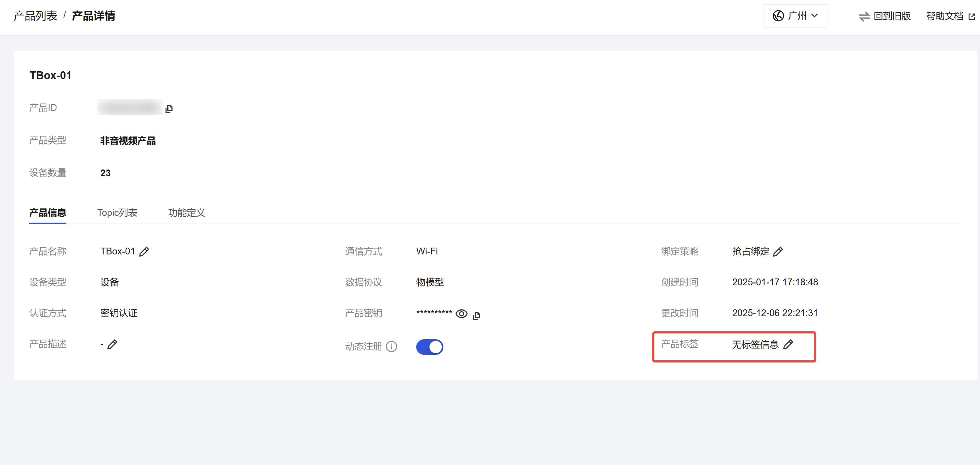Click the external link icon by 帮助文档

click(x=972, y=16)
